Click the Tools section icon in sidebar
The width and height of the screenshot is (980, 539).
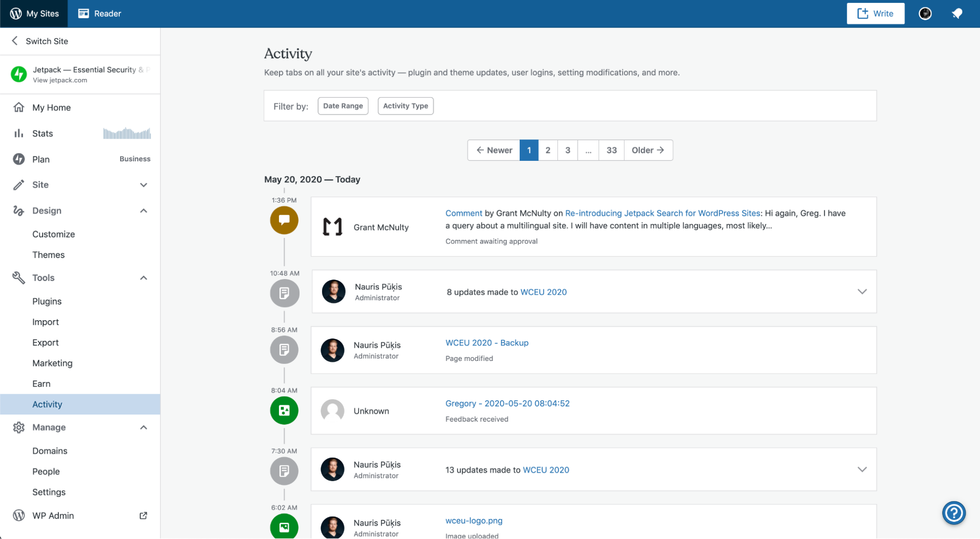pyautogui.click(x=18, y=278)
